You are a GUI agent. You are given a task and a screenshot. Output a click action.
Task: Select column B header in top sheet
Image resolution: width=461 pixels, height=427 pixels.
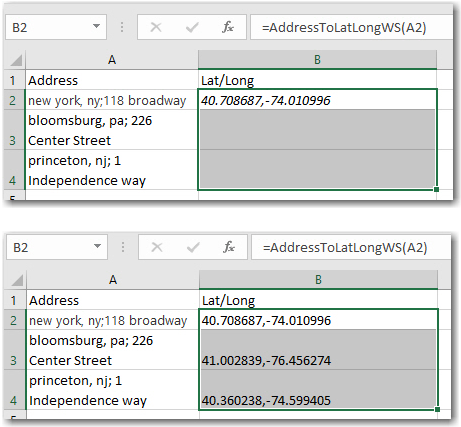[x=317, y=60]
